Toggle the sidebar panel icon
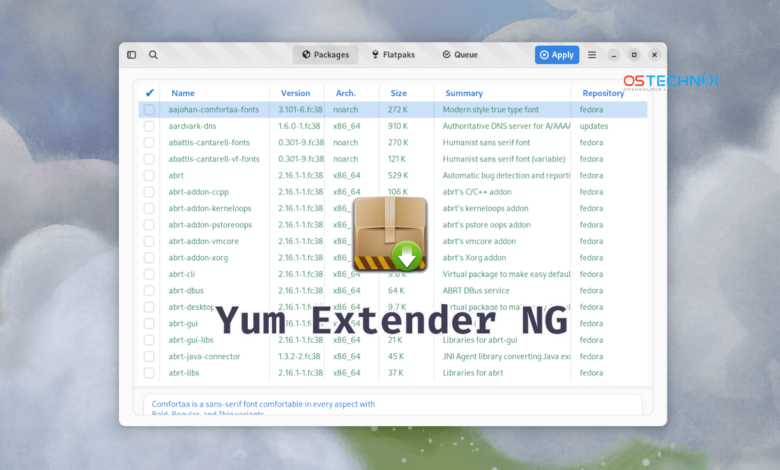Viewport: 780px width, 470px height. point(131,55)
